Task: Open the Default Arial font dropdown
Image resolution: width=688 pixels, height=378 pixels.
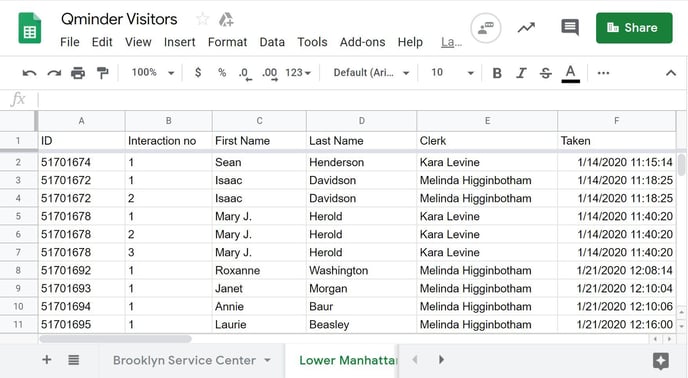Action: tap(371, 72)
